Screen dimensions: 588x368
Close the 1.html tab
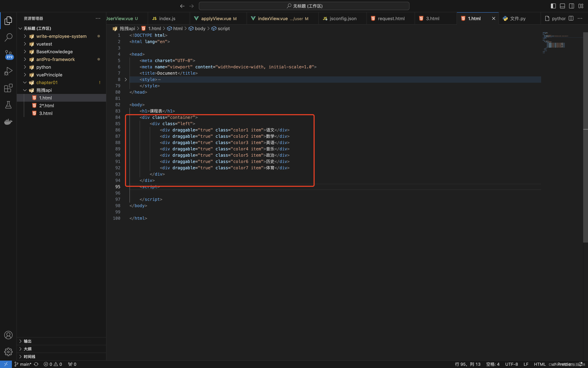click(x=493, y=19)
